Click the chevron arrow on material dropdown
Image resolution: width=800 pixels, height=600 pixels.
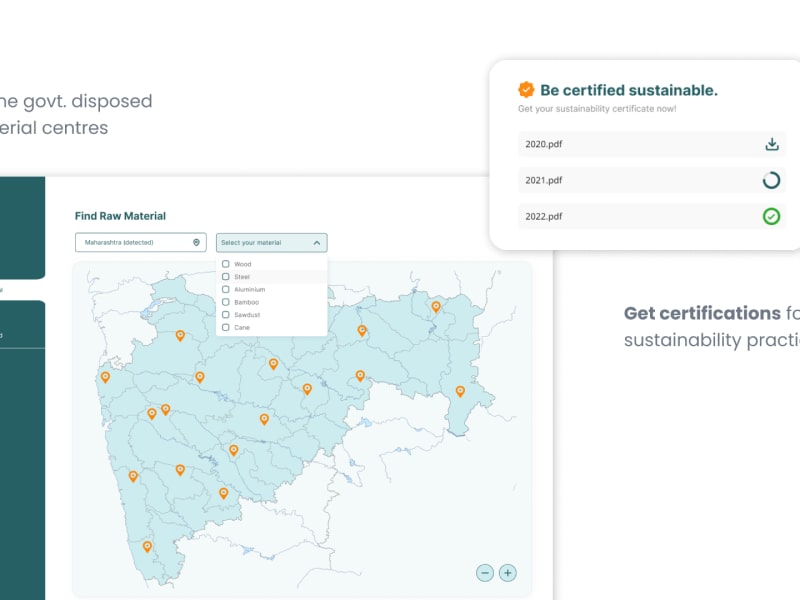(x=316, y=242)
